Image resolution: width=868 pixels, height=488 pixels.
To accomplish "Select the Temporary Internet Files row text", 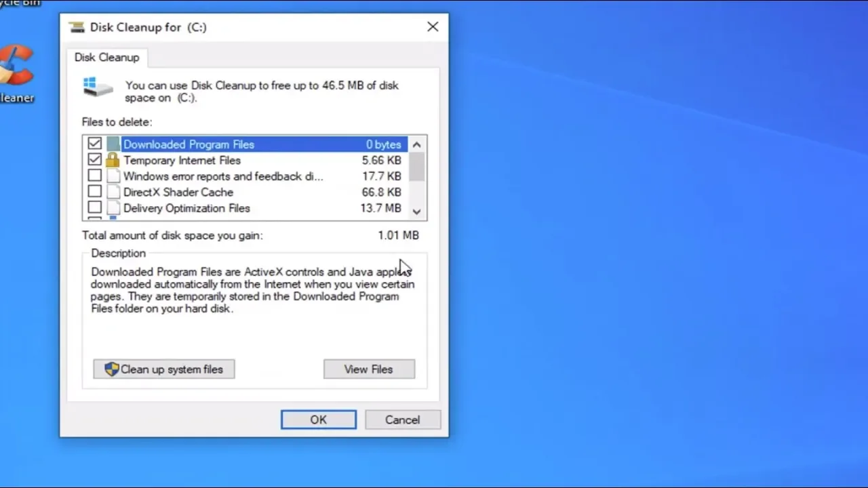I will pyautogui.click(x=182, y=161).
